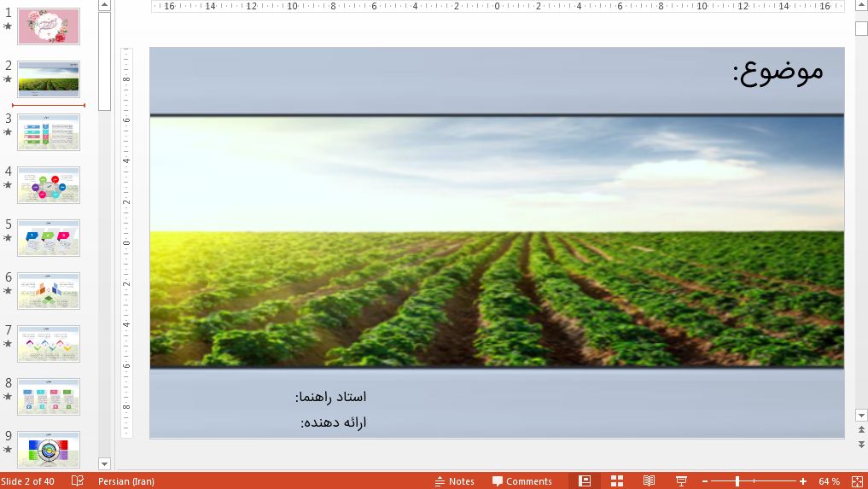Move the zoom slider handle
The width and height of the screenshot is (868, 489).
[x=737, y=482]
